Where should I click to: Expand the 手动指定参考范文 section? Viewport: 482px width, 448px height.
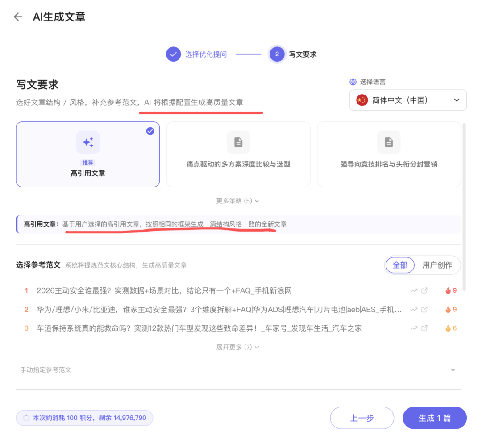238,369
